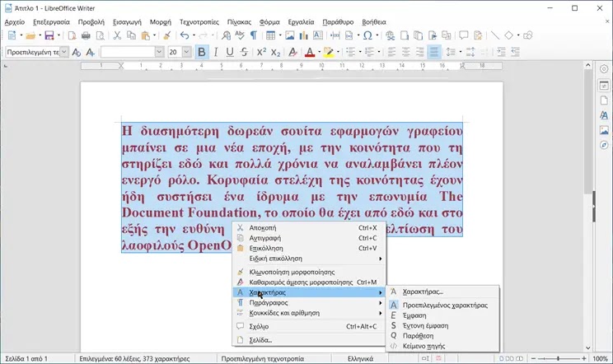
Task: Click Χαρακτήρας... in the submenu
Action: [x=442, y=292]
